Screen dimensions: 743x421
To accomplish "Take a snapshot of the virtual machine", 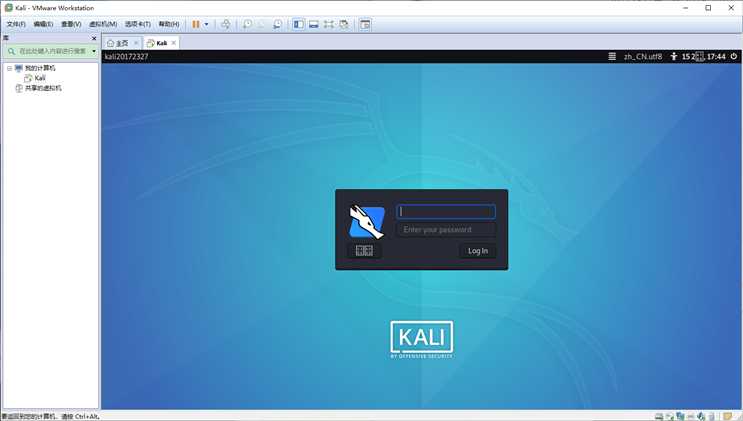I will coord(247,24).
